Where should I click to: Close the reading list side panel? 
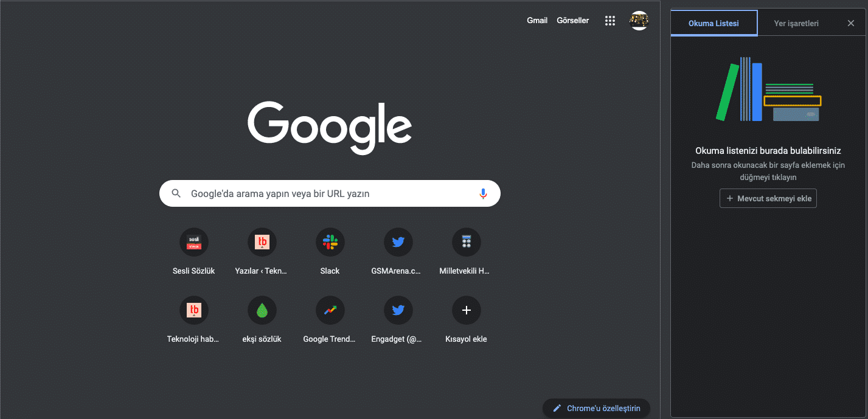coord(851,23)
